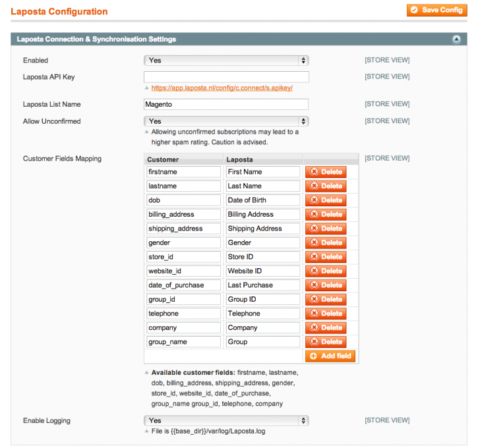Edit the gender customer field
478x448 pixels.
click(183, 242)
